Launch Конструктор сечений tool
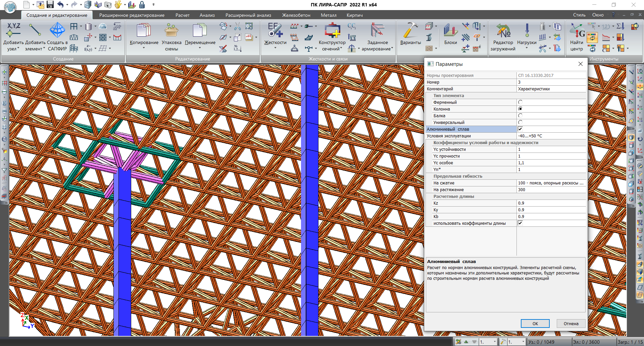The height and width of the screenshot is (346, 644). point(332,31)
